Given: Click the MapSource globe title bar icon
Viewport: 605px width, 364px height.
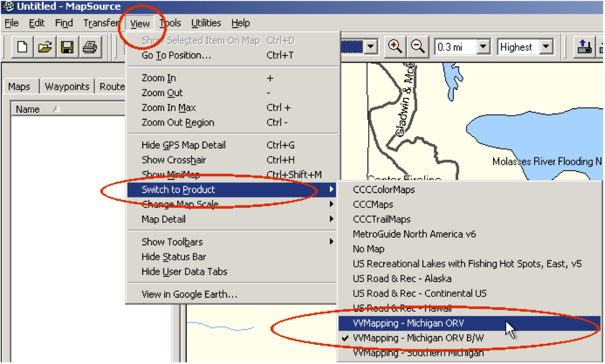Looking at the screenshot, I should click(8, 6).
